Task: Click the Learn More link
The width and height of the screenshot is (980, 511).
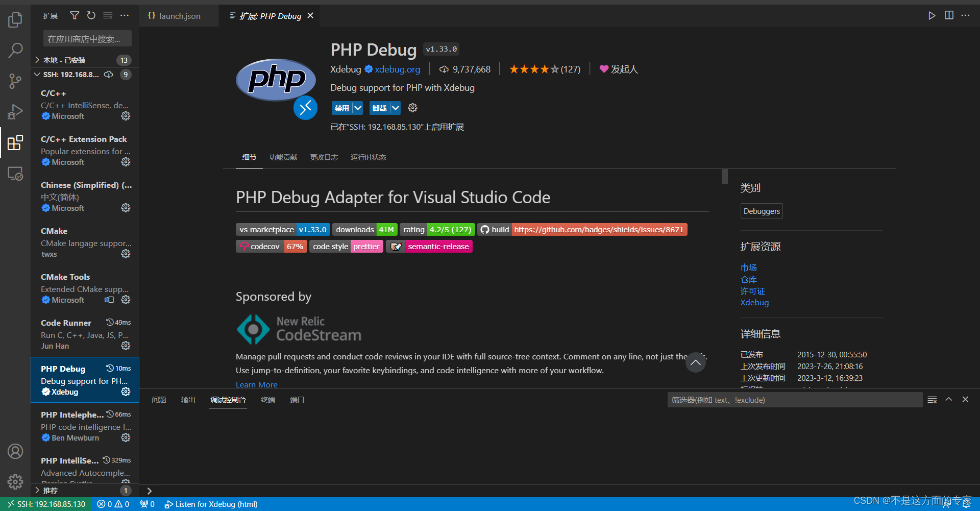Action: pyautogui.click(x=257, y=384)
